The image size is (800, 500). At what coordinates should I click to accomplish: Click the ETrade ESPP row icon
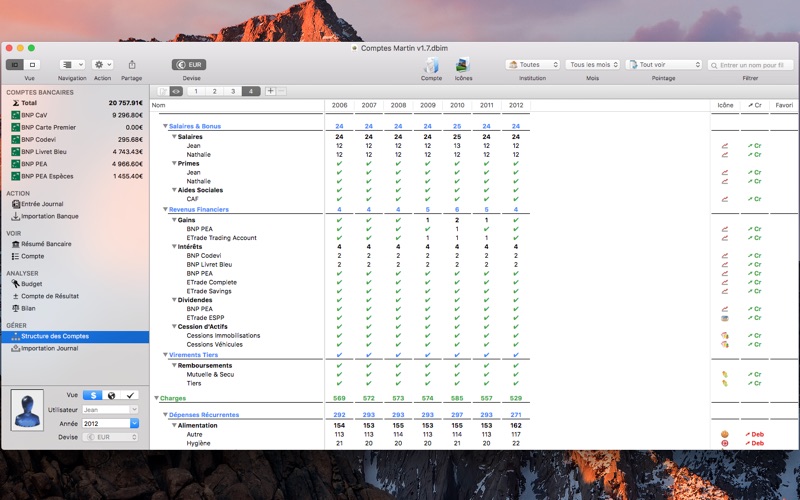coord(724,318)
